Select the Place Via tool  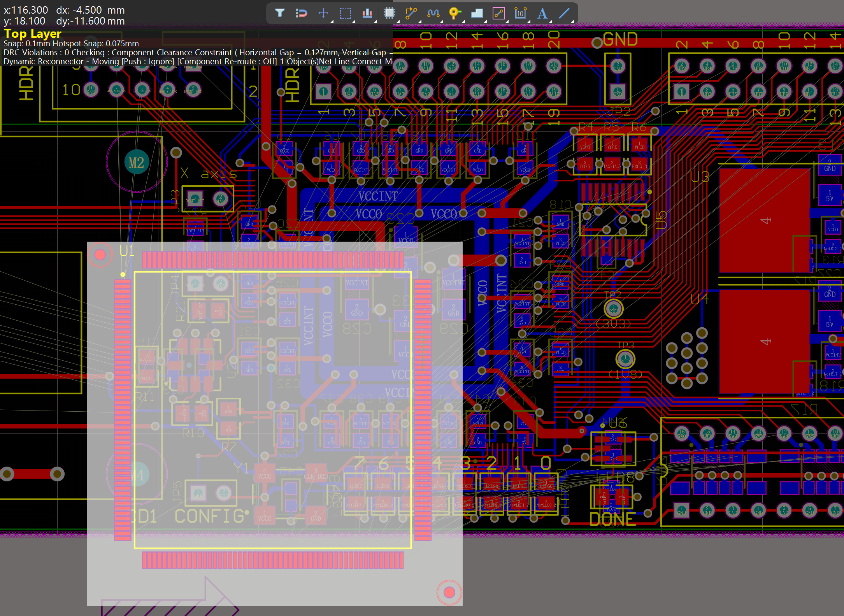click(454, 13)
